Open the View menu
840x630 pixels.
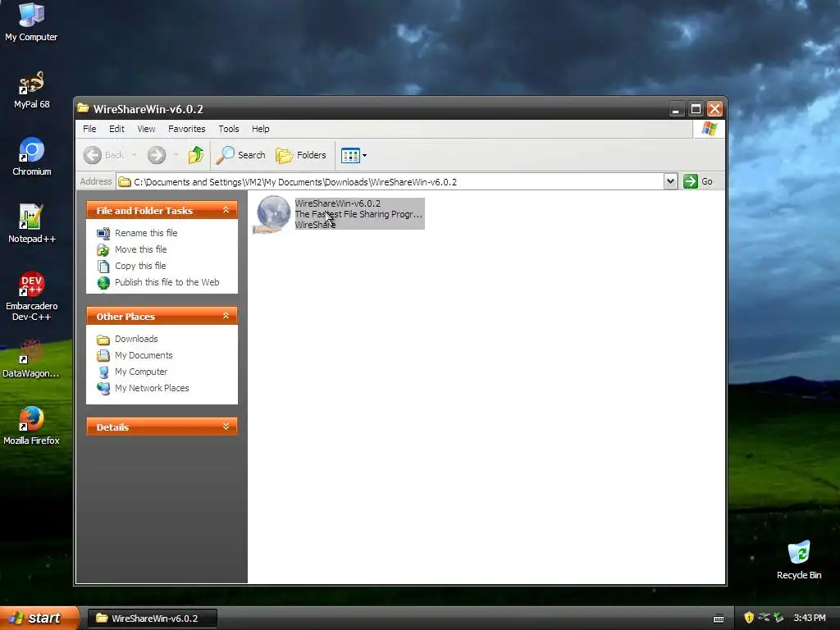[146, 129]
